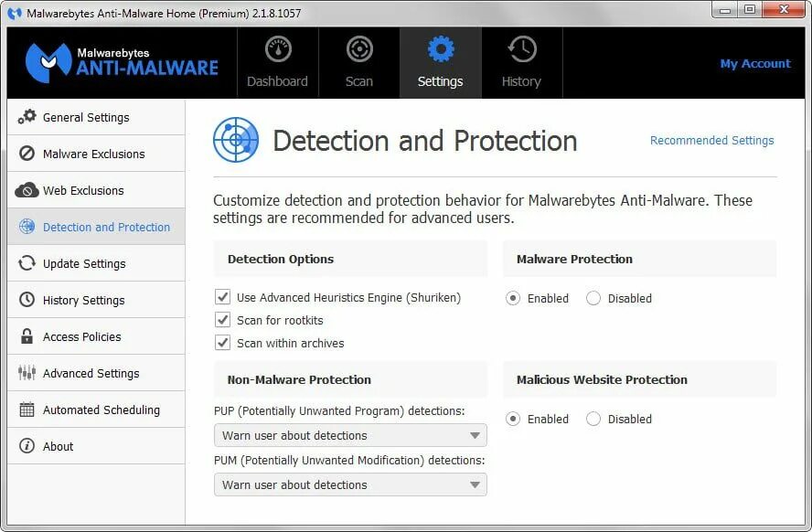The width and height of the screenshot is (812, 532).
Task: Uncheck Scan for rootkits
Action: tap(221, 320)
